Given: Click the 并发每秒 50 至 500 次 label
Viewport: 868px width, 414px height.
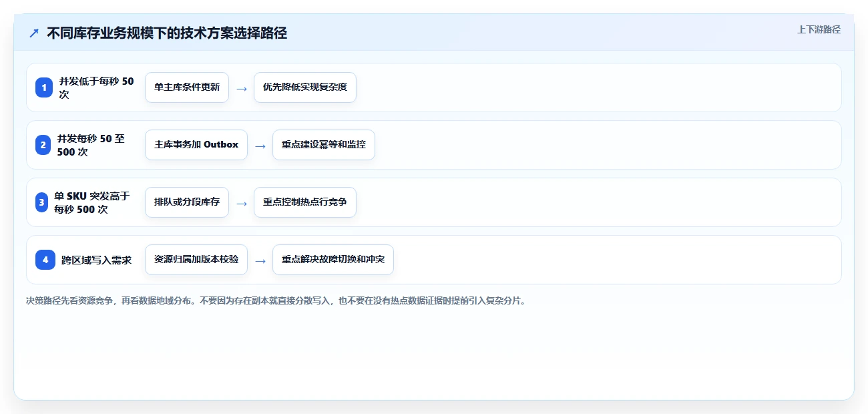Looking at the screenshot, I should tap(91, 145).
